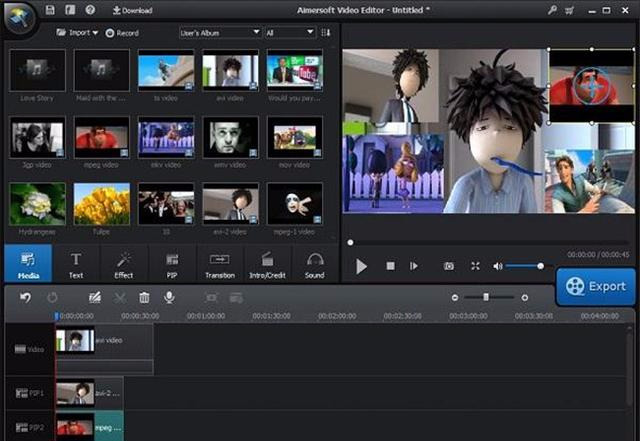The width and height of the screenshot is (640, 441).
Task: Mute audio with the speaker icon
Action: 498,266
